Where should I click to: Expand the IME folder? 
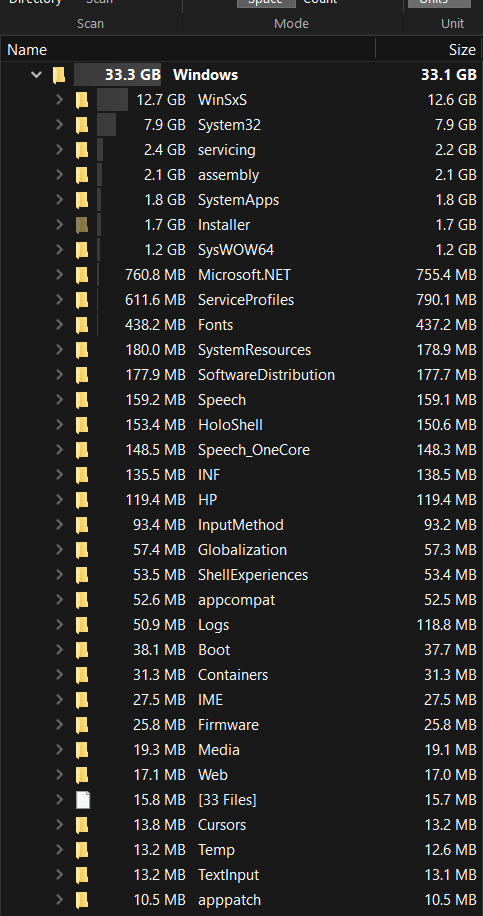pos(59,700)
